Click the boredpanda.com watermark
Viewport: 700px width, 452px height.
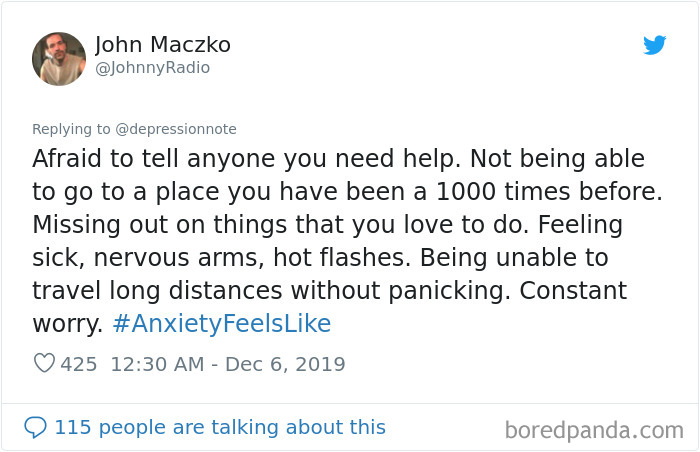click(594, 431)
